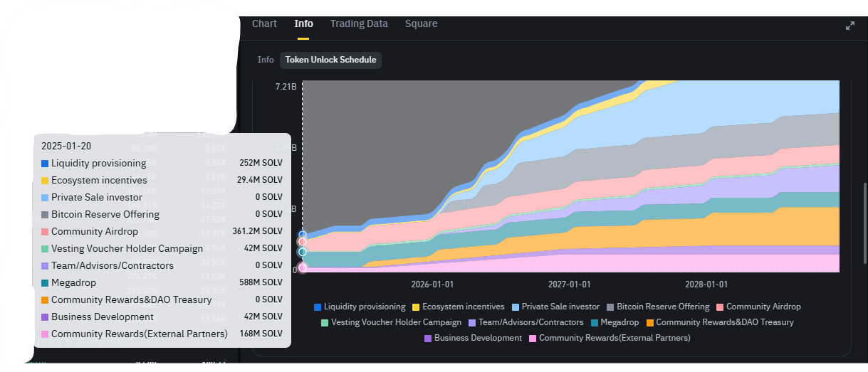Viewport: 868px width, 372px height.
Task: Click the 2026-01-01 point on chart axis
Action: pyautogui.click(x=432, y=284)
